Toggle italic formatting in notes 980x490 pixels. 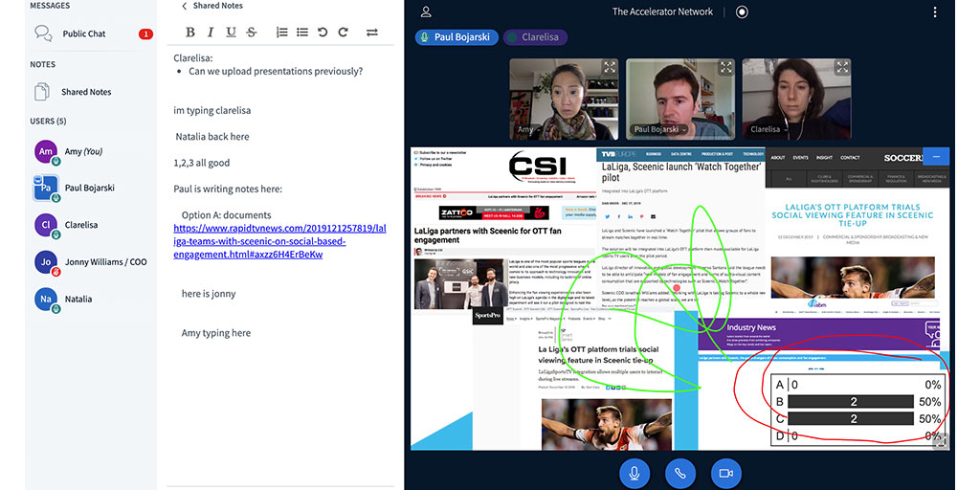tap(211, 33)
